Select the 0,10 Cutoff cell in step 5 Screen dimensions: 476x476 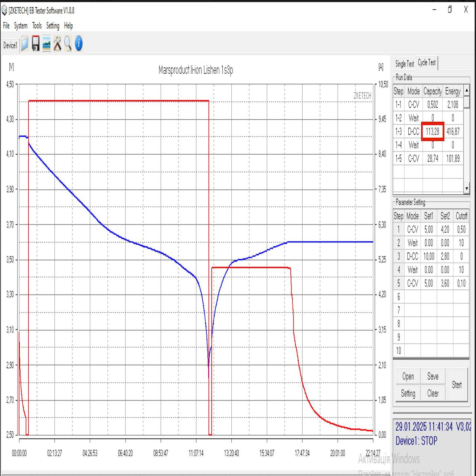coord(461,283)
